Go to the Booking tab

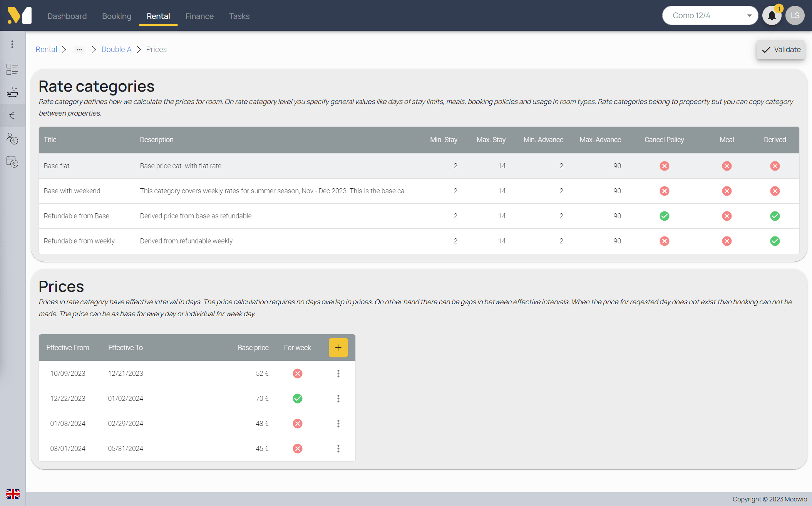pos(117,16)
